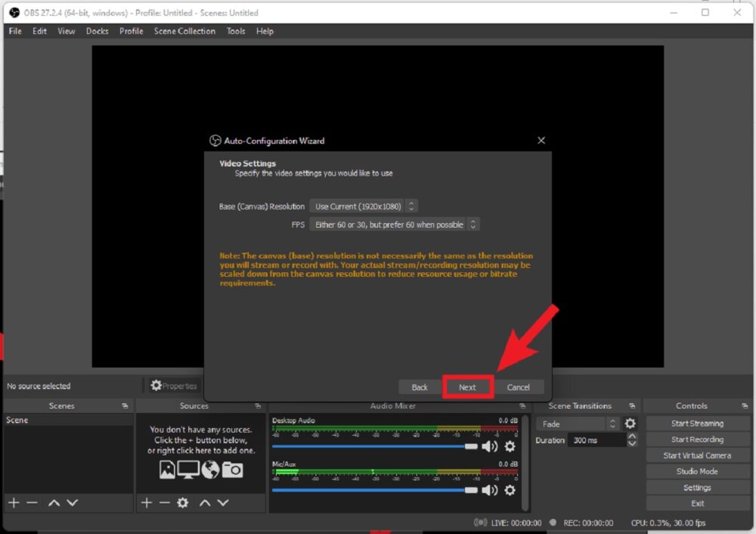The width and height of the screenshot is (756, 534).
Task: Mute the Desktop Audio channel speaker icon
Action: (489, 447)
